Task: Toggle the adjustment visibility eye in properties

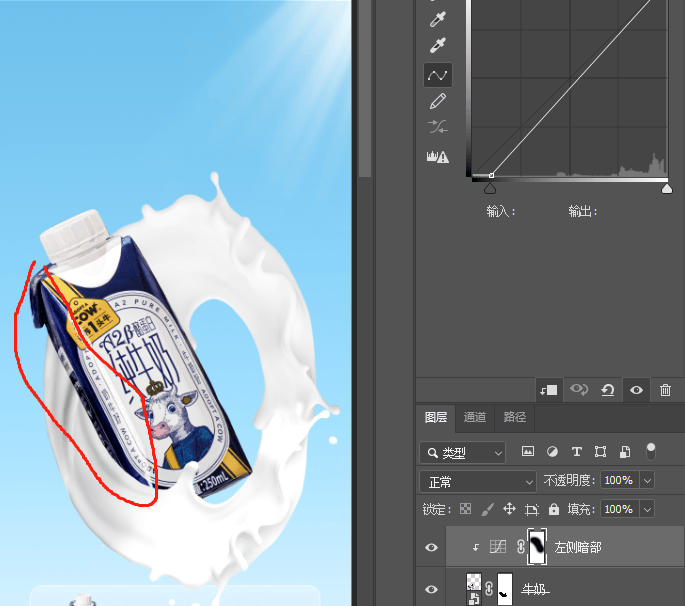Action: click(637, 390)
